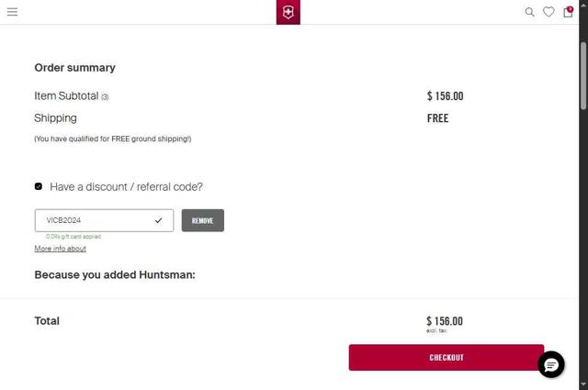The height and width of the screenshot is (390, 588).
Task: Proceed with the red Checkout button
Action: pyautogui.click(x=446, y=357)
